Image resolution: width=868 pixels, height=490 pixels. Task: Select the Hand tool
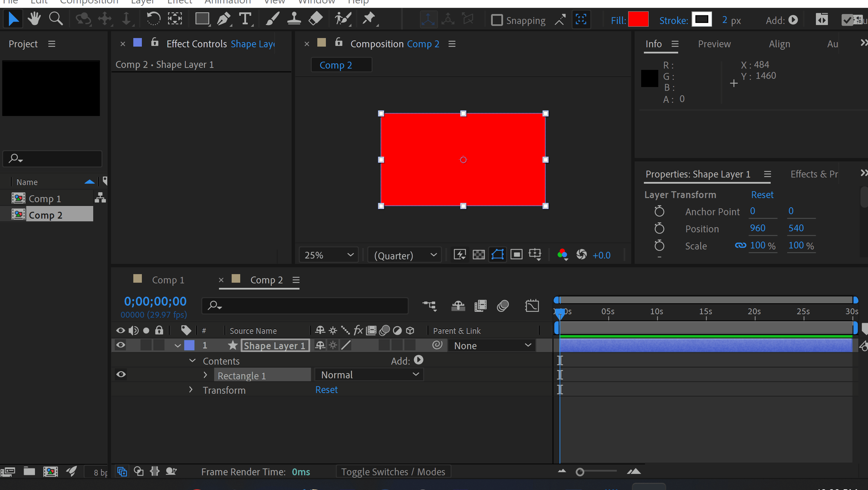[x=34, y=19]
